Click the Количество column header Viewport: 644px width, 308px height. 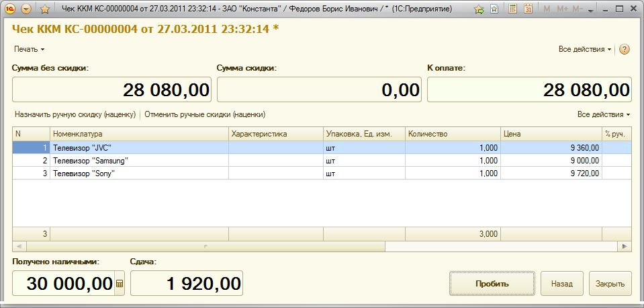[453, 134]
